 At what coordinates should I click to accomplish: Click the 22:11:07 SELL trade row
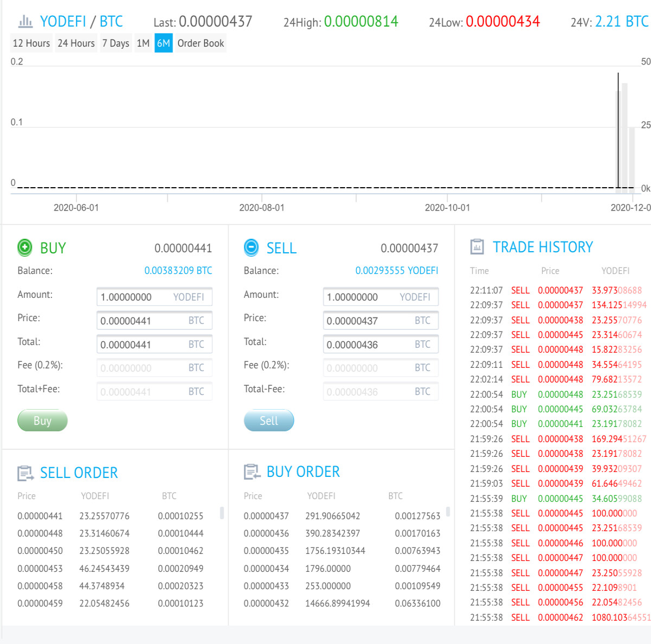pos(556,290)
